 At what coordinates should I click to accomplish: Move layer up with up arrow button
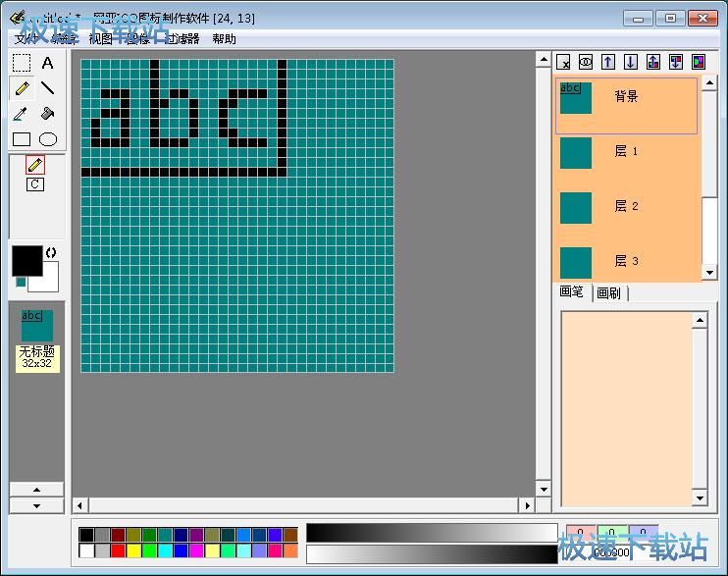pyautogui.click(x=608, y=62)
